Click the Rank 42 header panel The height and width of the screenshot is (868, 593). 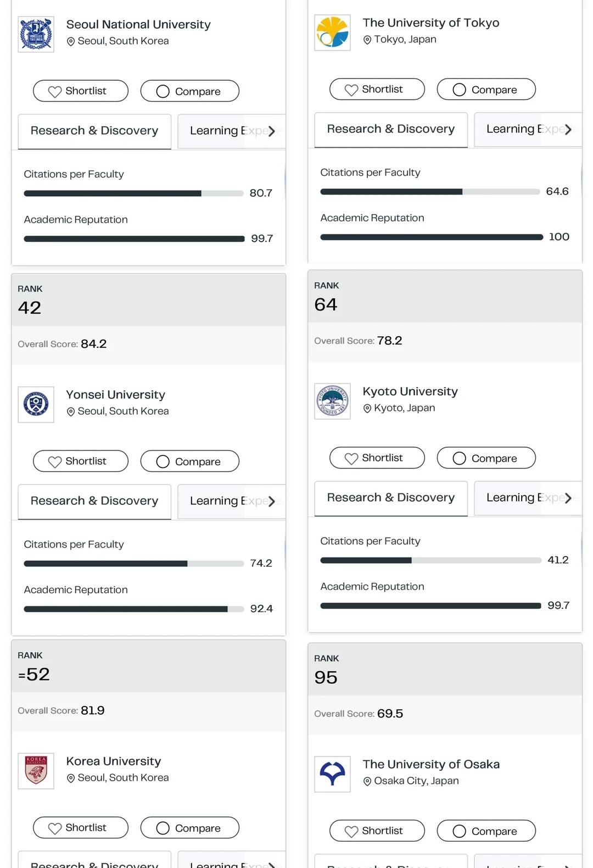coord(148,300)
